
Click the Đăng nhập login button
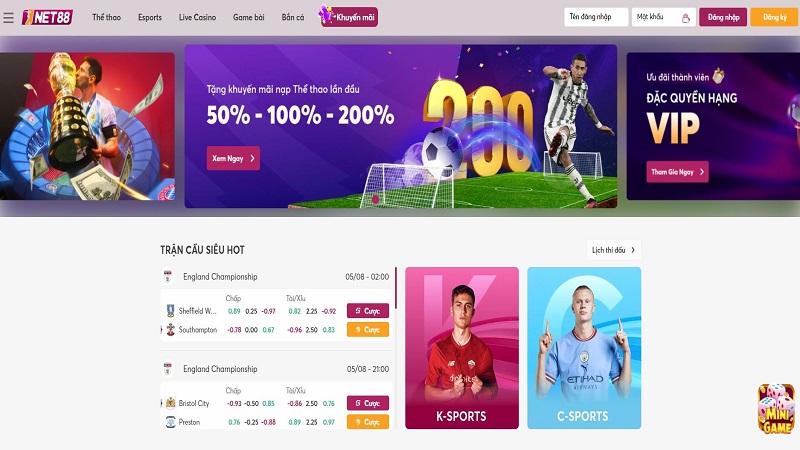coord(723,17)
